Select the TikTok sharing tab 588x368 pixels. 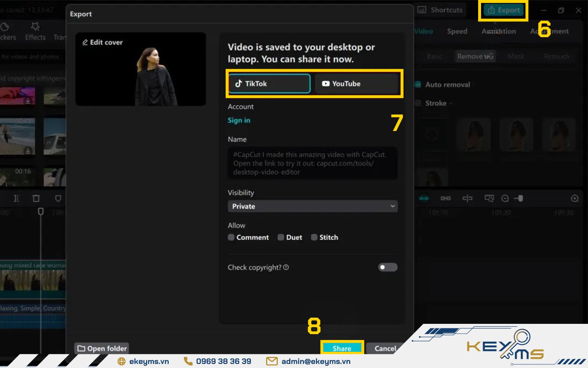click(x=269, y=84)
